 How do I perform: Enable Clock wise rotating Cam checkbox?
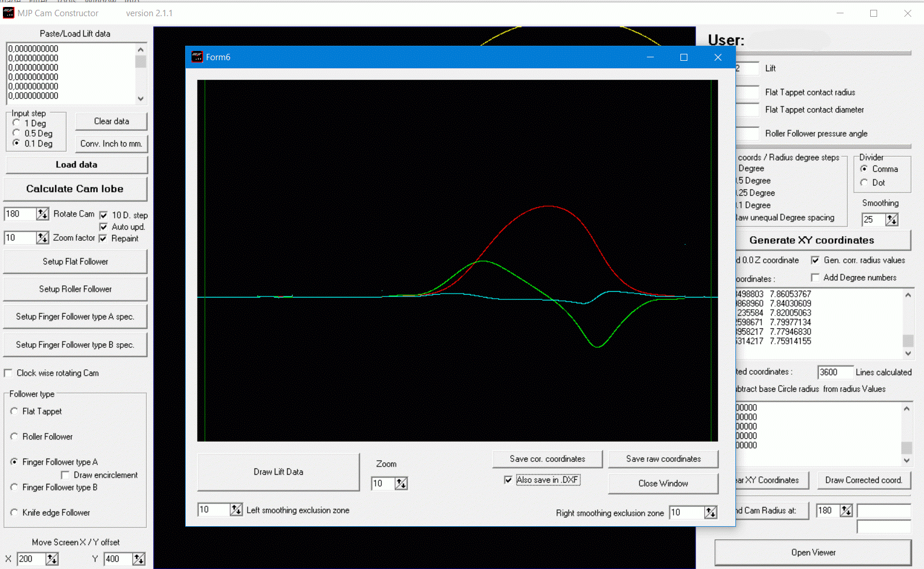pos(9,373)
